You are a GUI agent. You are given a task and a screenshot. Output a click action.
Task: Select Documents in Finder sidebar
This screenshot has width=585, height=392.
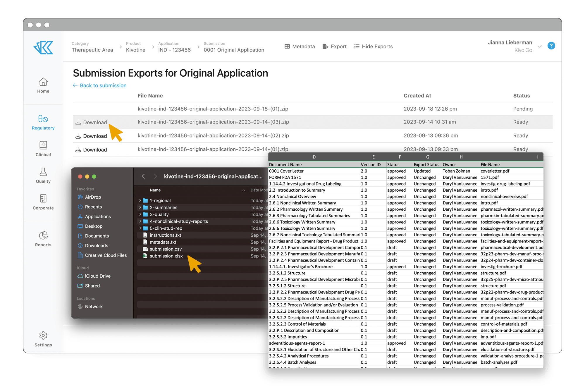point(93,236)
